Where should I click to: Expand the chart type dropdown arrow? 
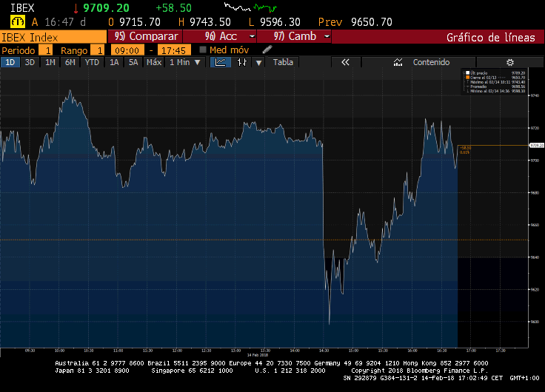258,63
